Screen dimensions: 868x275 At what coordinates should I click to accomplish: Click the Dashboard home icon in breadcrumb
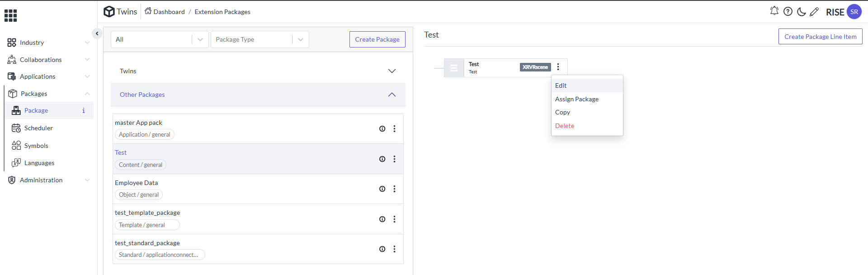(x=148, y=11)
